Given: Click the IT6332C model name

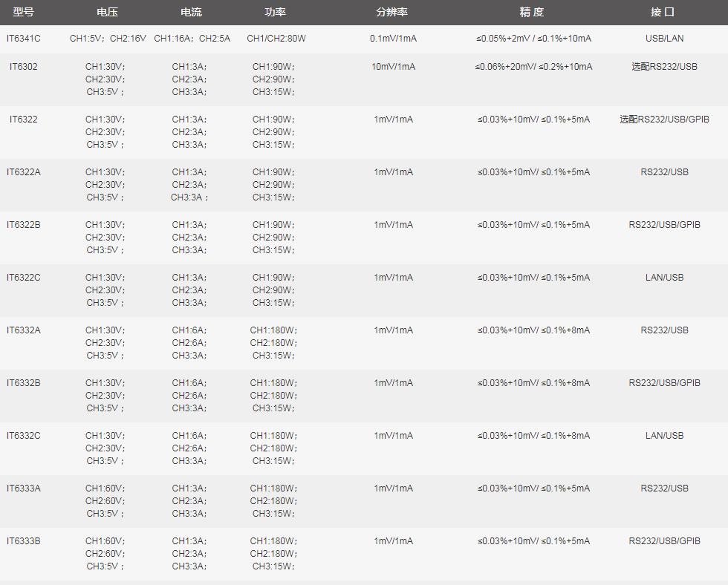Looking at the screenshot, I should pyautogui.click(x=24, y=436).
